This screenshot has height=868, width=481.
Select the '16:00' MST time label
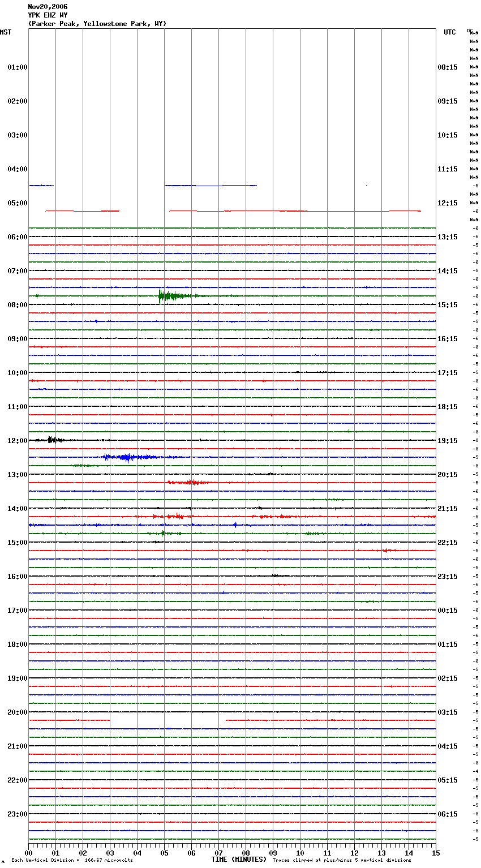coord(18,577)
